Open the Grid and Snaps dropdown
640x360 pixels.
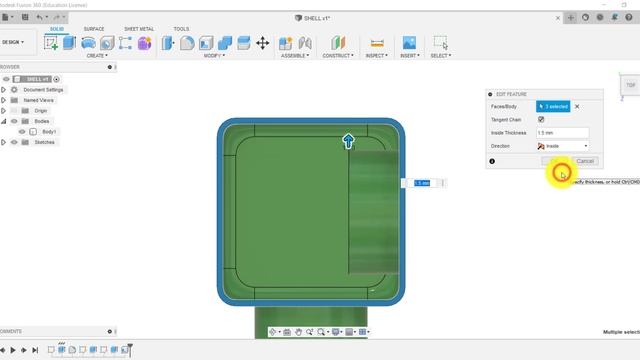(x=351, y=332)
